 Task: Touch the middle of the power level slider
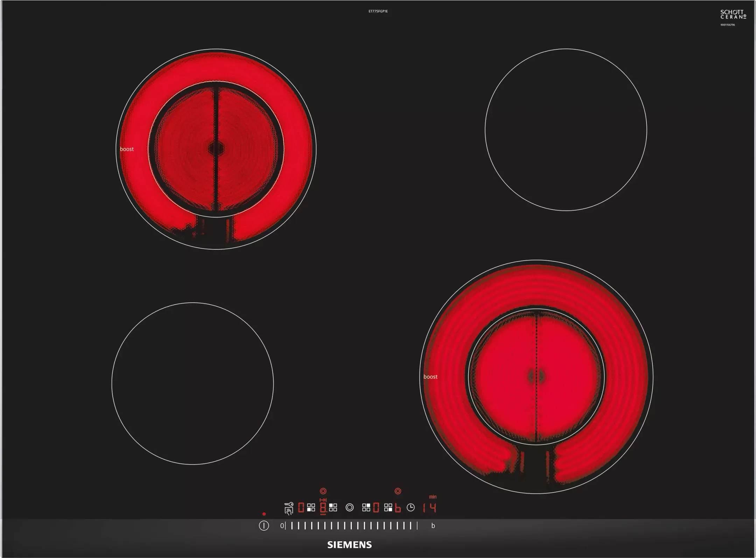click(x=351, y=526)
